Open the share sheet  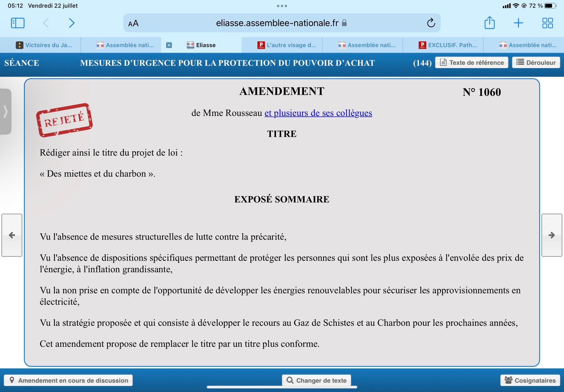(x=489, y=23)
